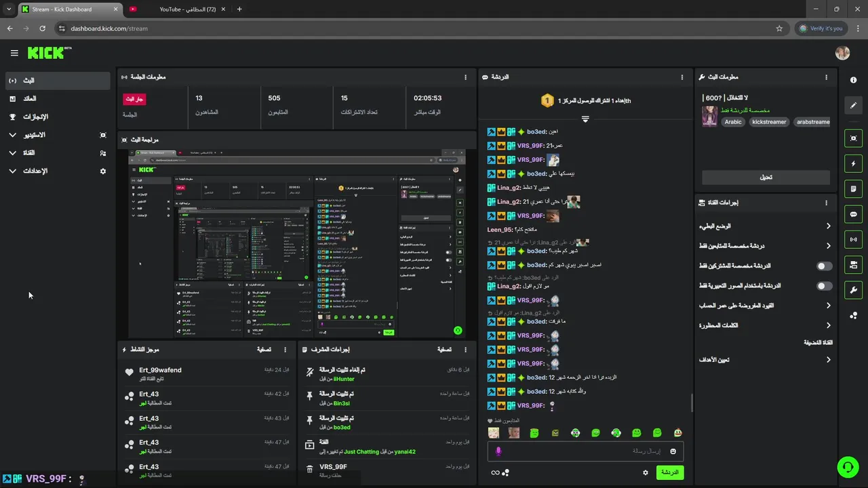Click the live time 02:05:53 value
Screen dimensions: 868x488
[x=427, y=98]
